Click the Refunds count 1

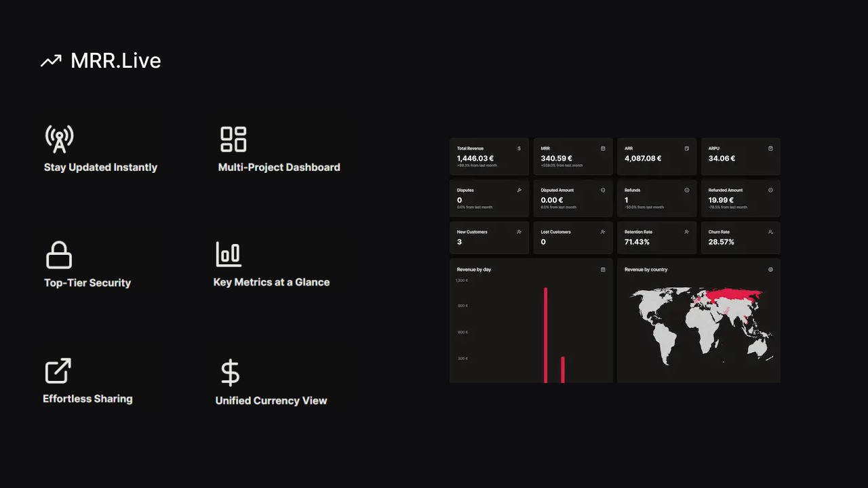tap(627, 200)
